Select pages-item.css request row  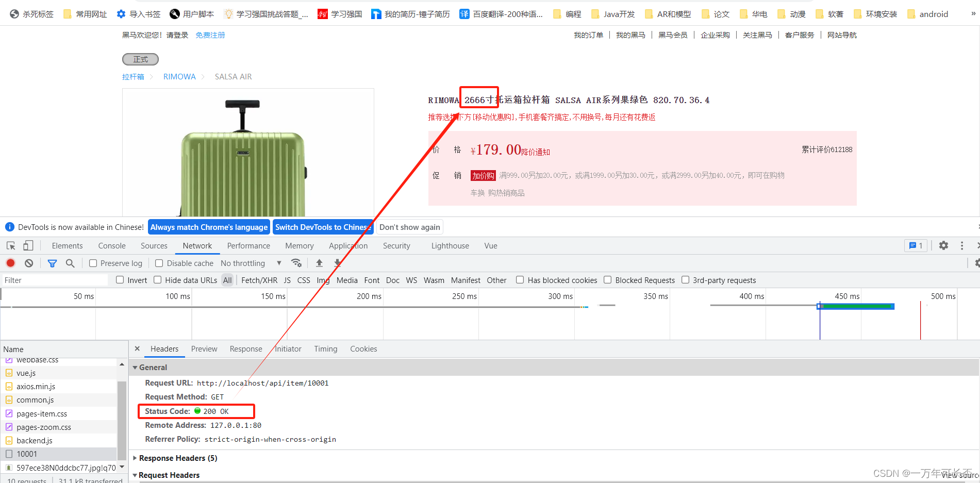(59, 413)
